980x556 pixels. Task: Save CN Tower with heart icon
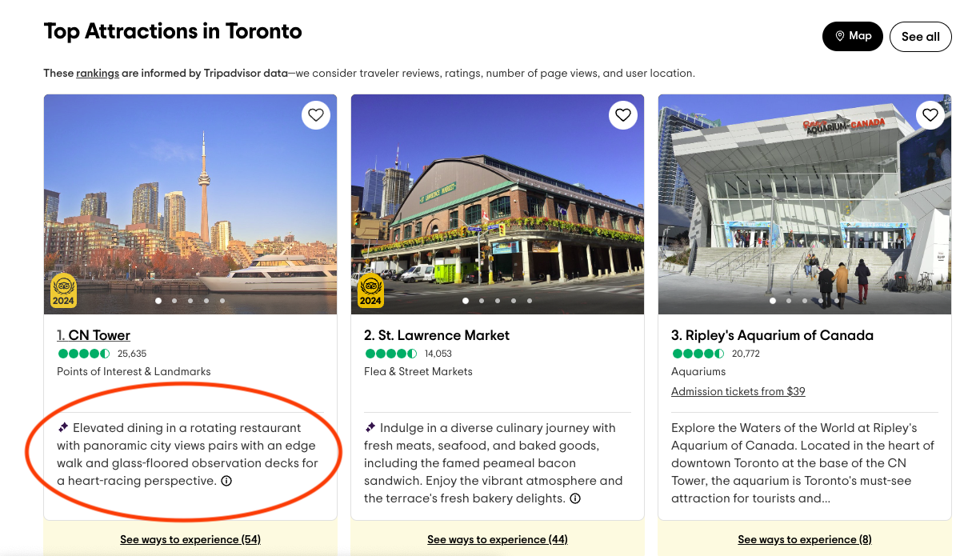point(316,115)
